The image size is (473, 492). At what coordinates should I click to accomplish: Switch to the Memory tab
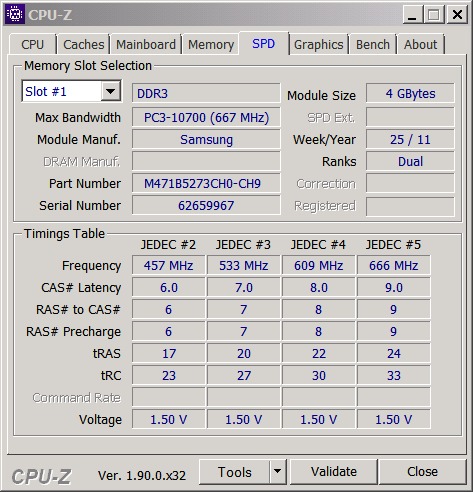(211, 44)
